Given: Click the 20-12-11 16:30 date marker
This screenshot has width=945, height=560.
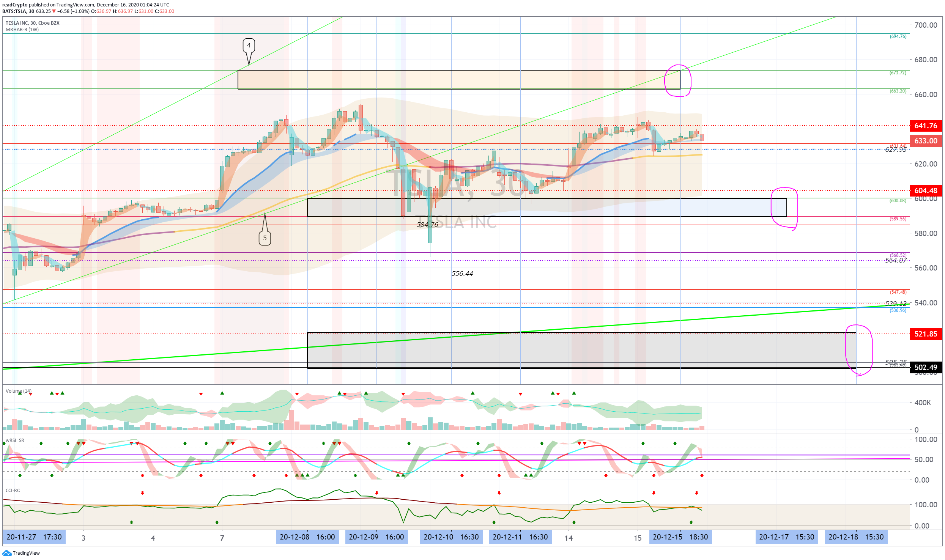Looking at the screenshot, I should (520, 537).
